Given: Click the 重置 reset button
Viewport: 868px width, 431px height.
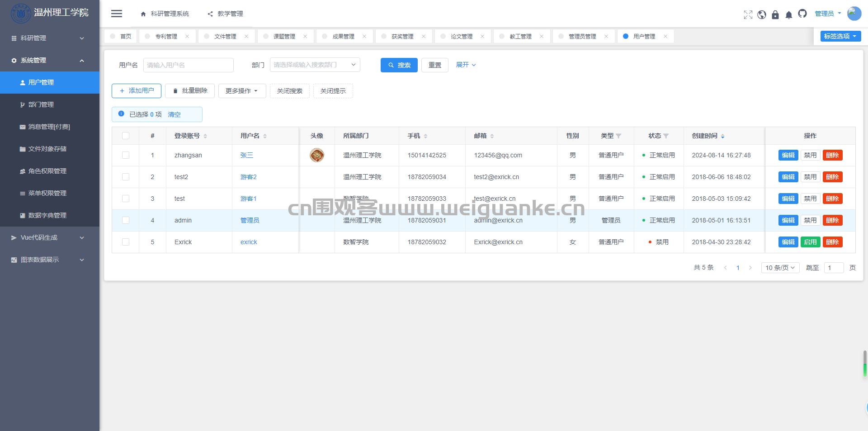Looking at the screenshot, I should click(435, 65).
